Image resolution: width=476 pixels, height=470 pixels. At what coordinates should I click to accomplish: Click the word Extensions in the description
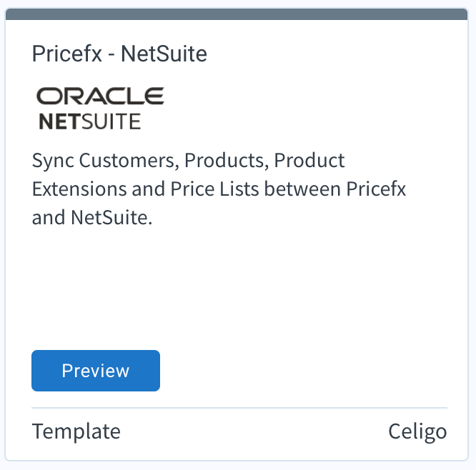pos(79,189)
